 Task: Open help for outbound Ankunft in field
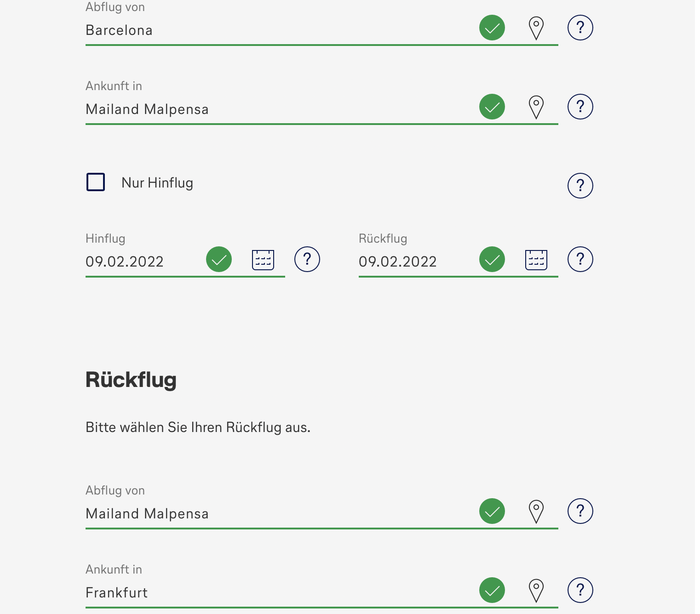(x=580, y=107)
